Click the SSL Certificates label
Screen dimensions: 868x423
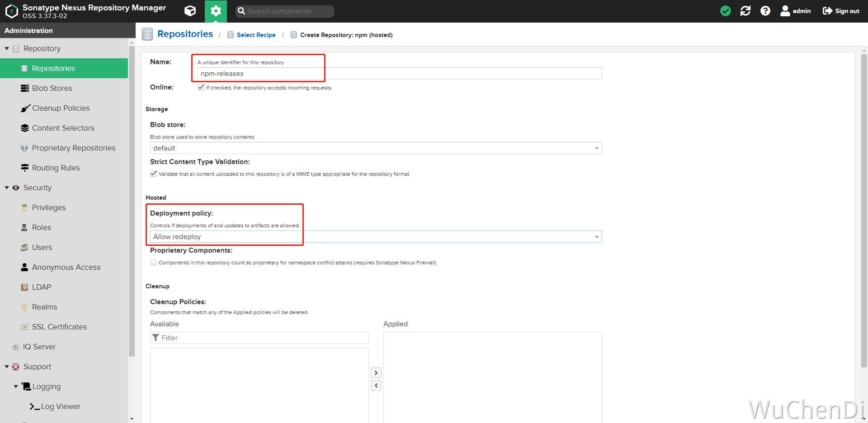coord(59,327)
